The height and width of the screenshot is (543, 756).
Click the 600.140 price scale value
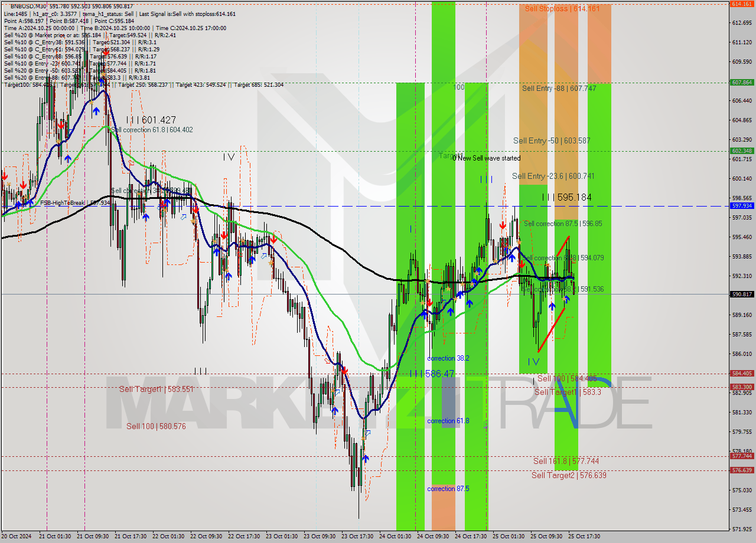tap(741, 178)
